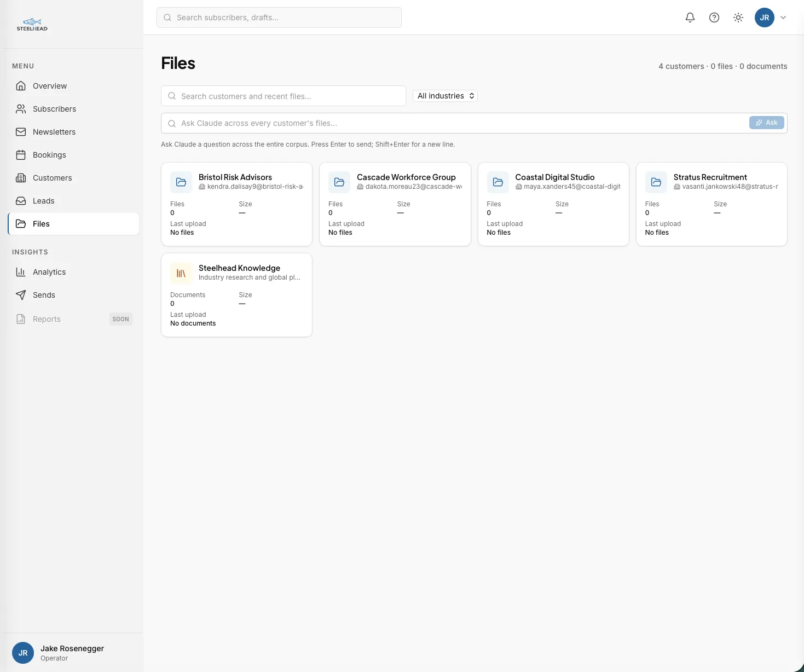Open Cascade Workforce Group card title
Viewport: 804px width, 672px height.
406,177
